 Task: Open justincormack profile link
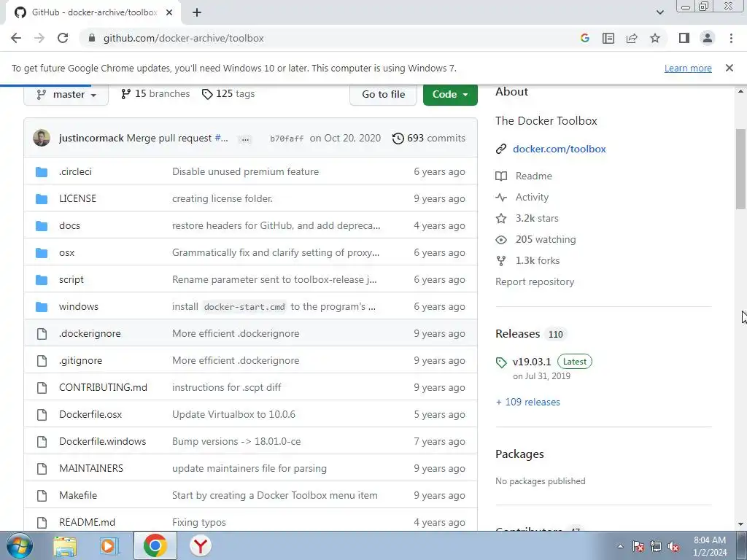point(91,138)
